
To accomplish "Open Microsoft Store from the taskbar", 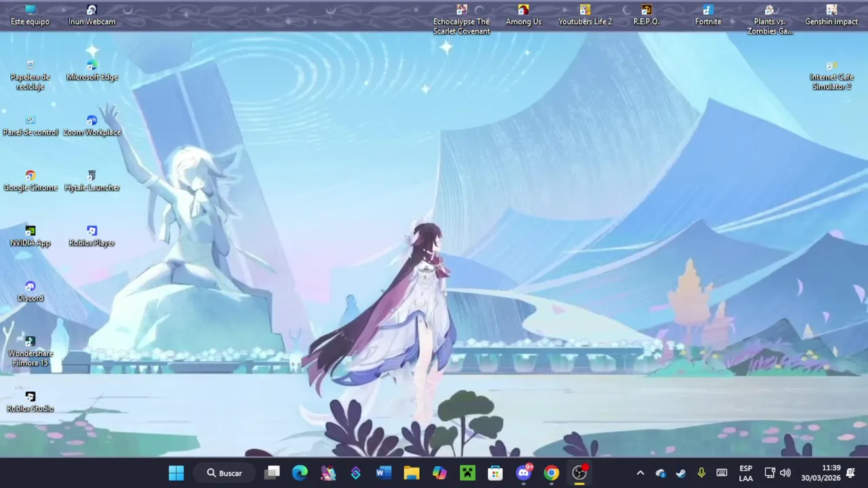I will pos(496,473).
